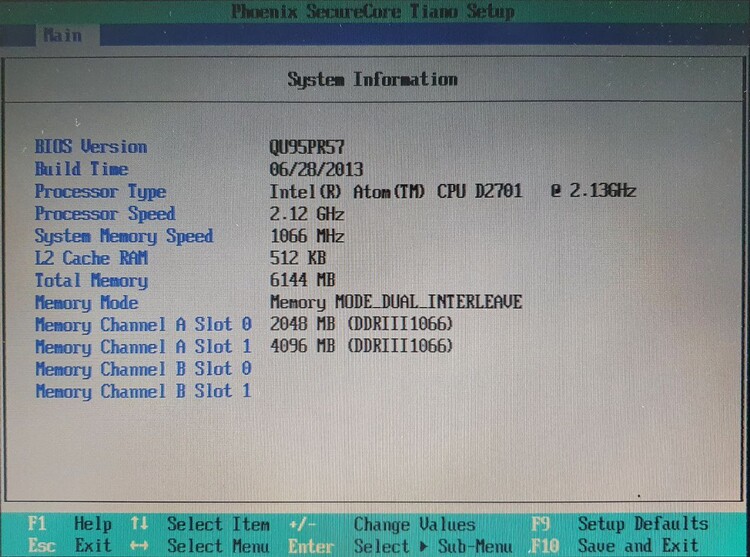Click Memory Channel A Slot 0 label

143,325
